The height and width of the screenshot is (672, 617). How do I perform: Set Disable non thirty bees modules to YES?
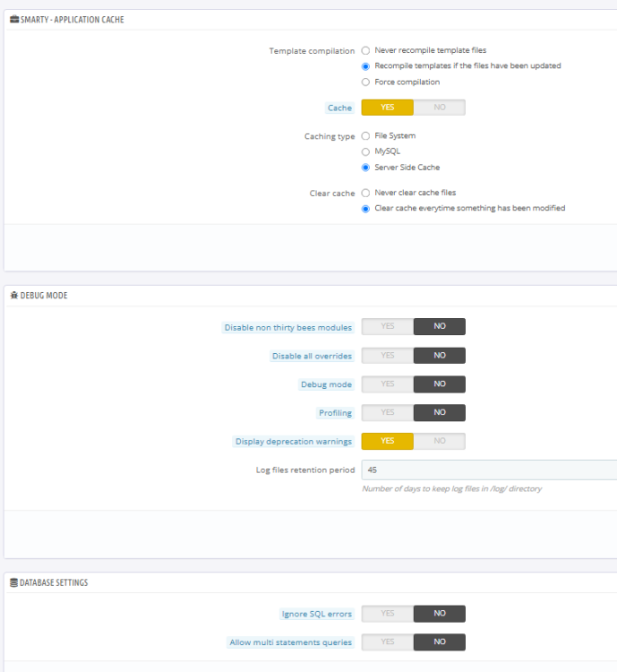[388, 327]
